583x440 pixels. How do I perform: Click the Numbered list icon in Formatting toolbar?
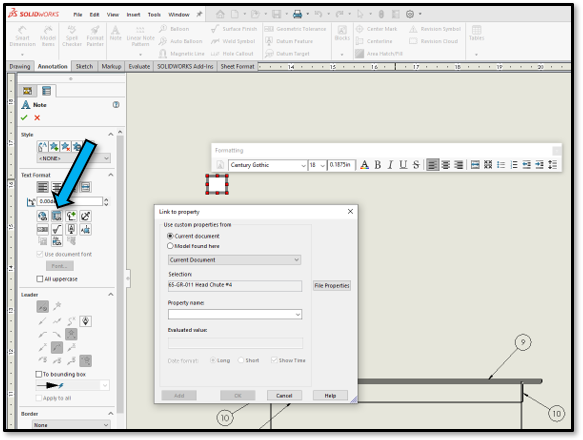pos(514,165)
